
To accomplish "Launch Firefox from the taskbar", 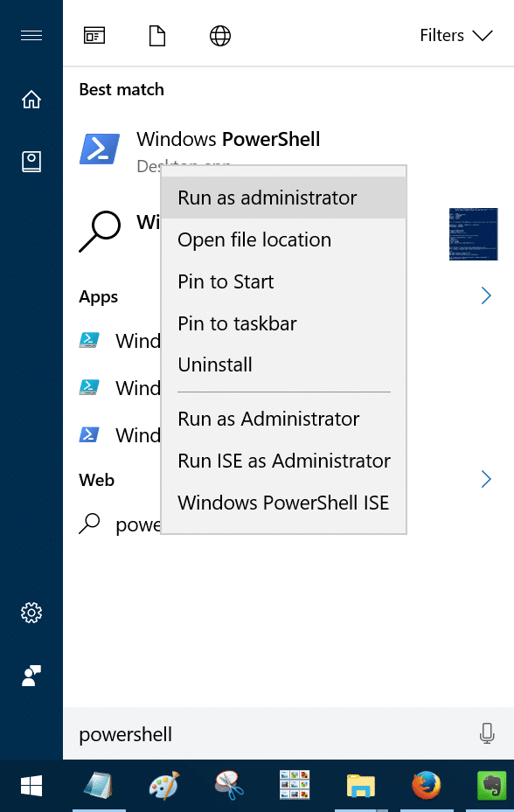I will click(x=426, y=786).
